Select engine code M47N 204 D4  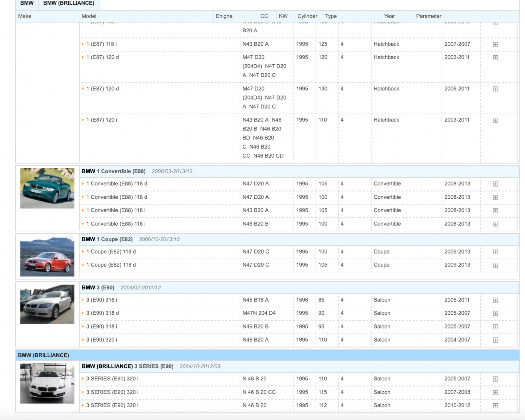click(259, 313)
